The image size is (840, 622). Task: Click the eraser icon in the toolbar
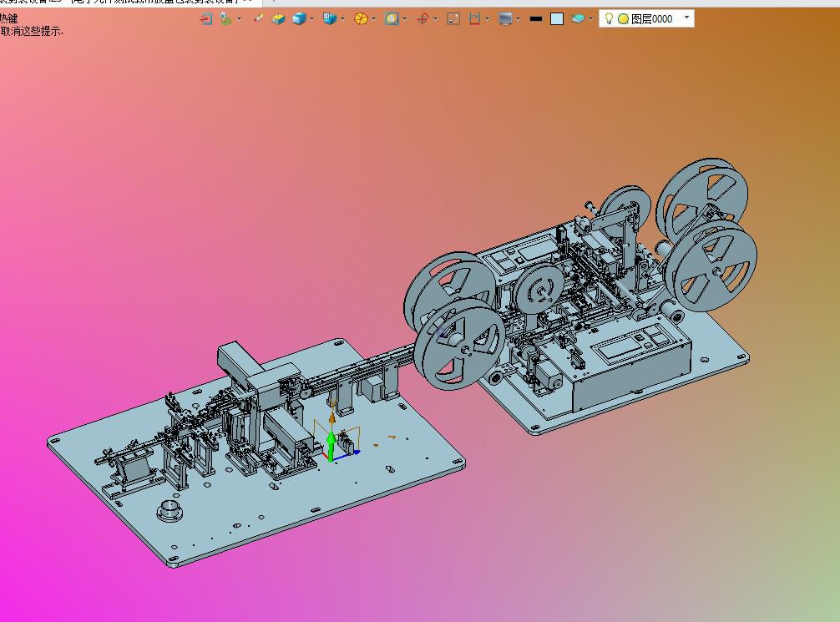(x=258, y=18)
